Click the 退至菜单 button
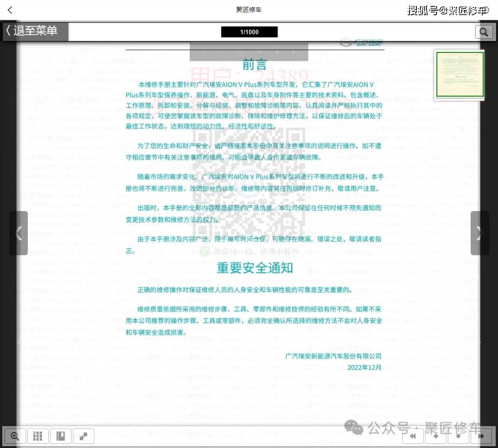Screen dimensions: 498x448 click(35, 31)
